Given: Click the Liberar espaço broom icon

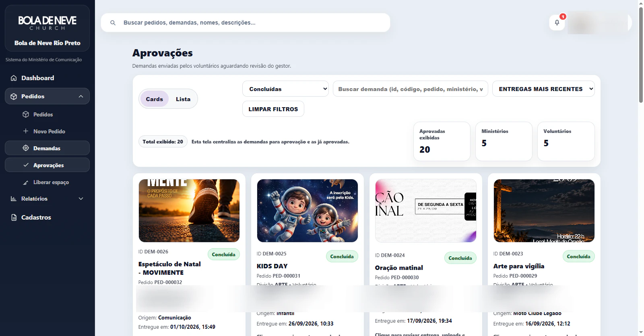Looking at the screenshot, I should tap(26, 183).
